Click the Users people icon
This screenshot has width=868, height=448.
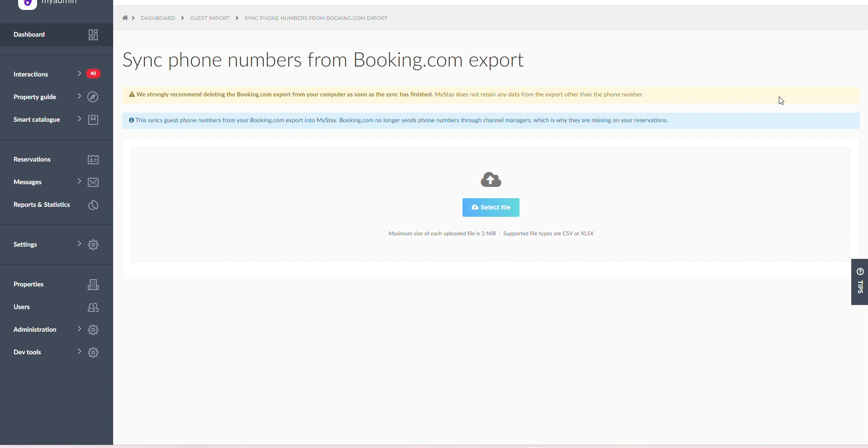coord(93,307)
